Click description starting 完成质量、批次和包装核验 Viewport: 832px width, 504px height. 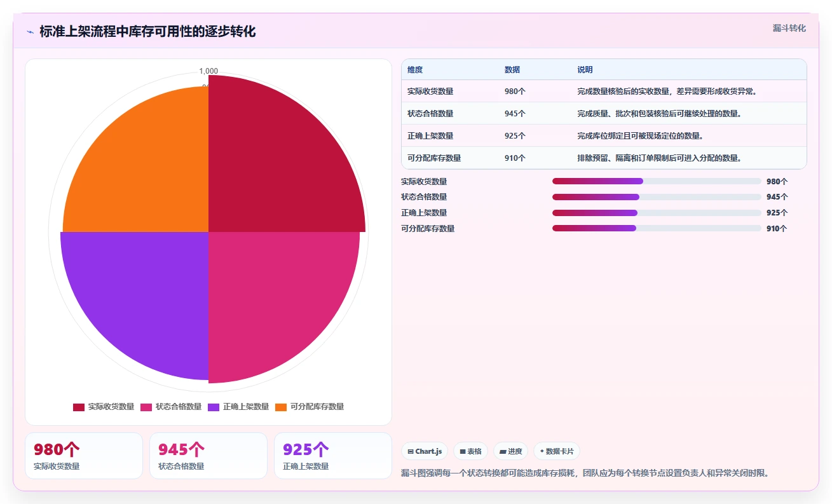pos(660,114)
